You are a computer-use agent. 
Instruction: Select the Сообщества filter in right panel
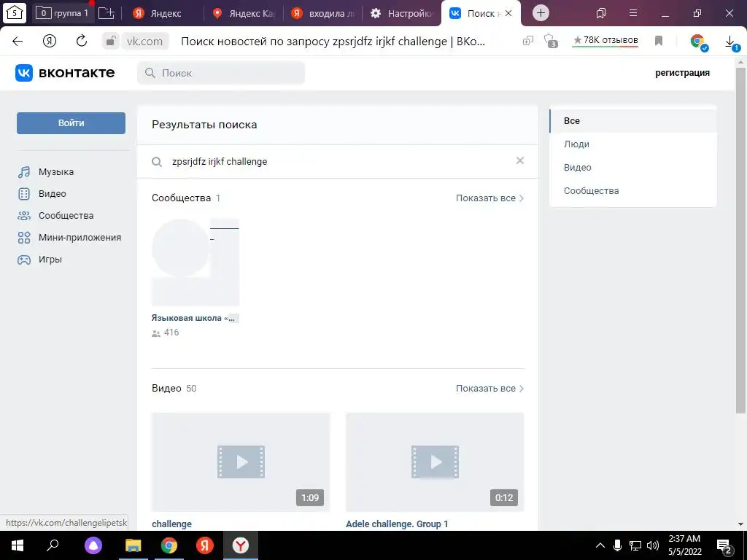(633, 191)
